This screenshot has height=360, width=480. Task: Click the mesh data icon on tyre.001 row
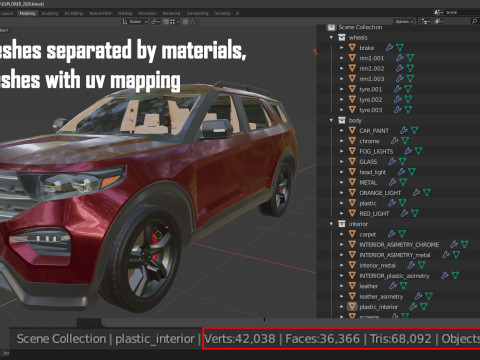point(408,89)
